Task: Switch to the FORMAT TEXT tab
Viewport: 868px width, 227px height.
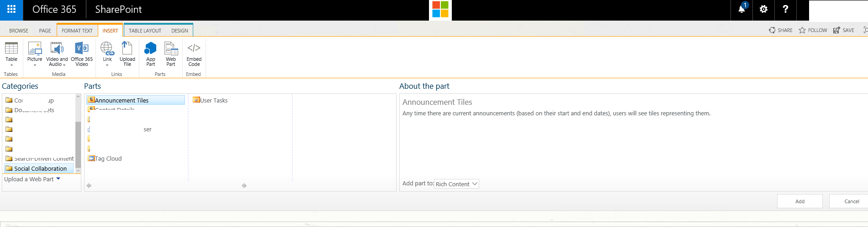Action: click(x=77, y=31)
